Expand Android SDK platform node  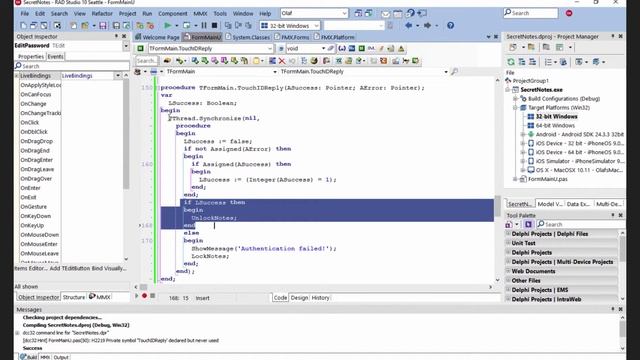pyautogui.click(x=523, y=134)
